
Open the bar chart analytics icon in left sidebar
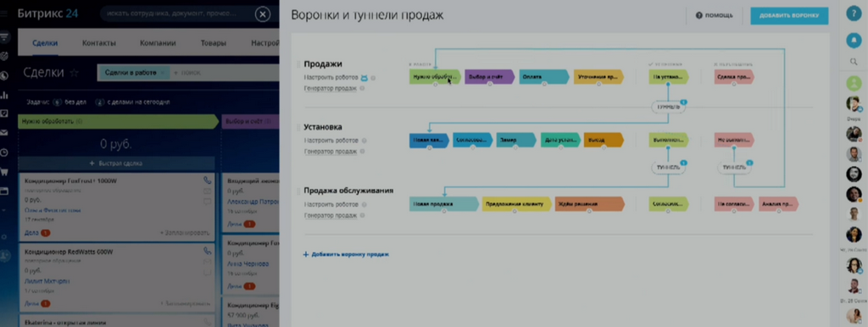tap(4, 95)
